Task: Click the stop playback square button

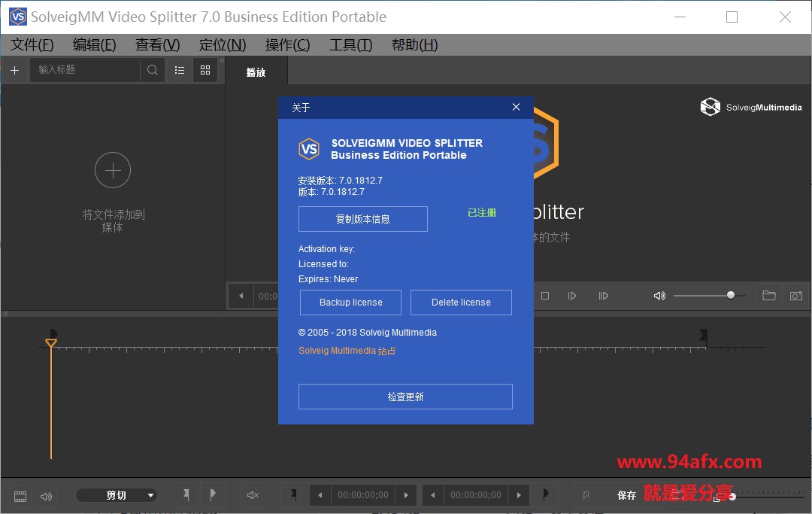Action: [x=545, y=296]
